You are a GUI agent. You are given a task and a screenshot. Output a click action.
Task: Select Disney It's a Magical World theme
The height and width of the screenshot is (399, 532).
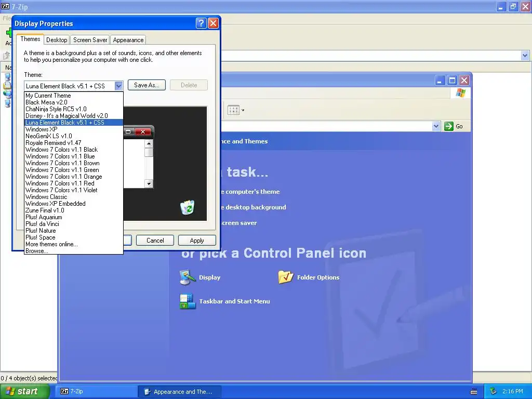74,116
